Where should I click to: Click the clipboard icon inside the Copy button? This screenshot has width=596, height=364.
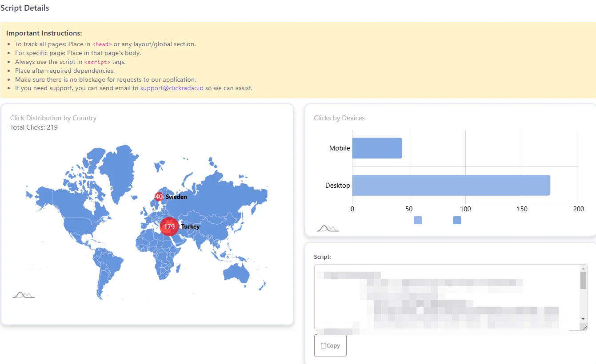click(324, 345)
